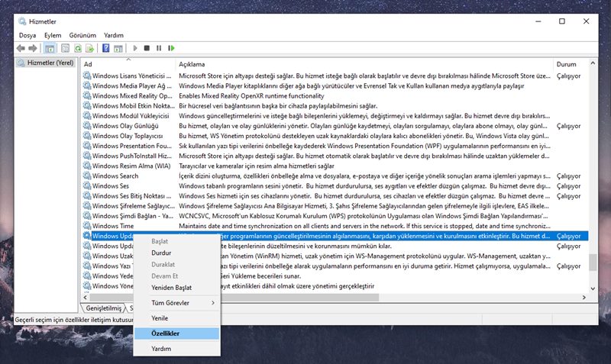Toggle the action pane toolbar icon
This screenshot has height=364, width=611.
(x=118, y=48)
